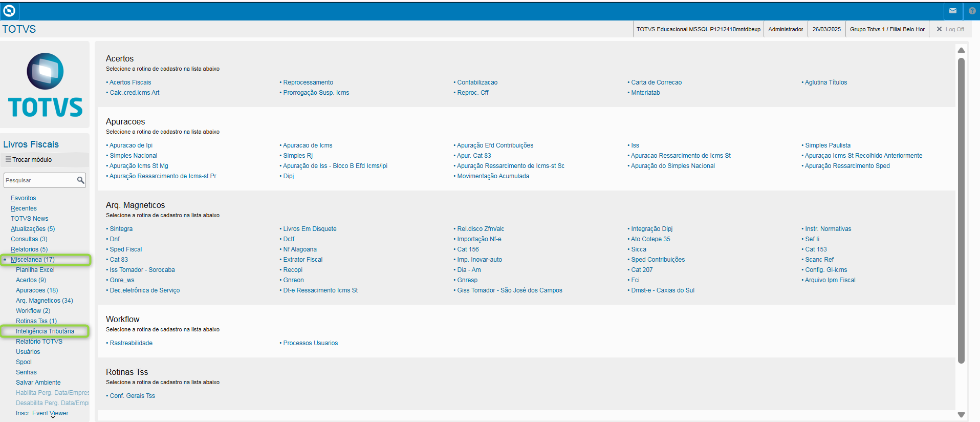Expand Acertos (9) submenu
980x422 pixels.
[31, 280]
